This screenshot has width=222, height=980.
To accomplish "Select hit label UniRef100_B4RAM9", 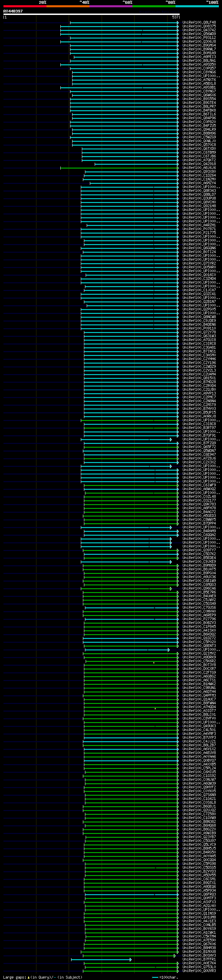I will tap(199, 531).
